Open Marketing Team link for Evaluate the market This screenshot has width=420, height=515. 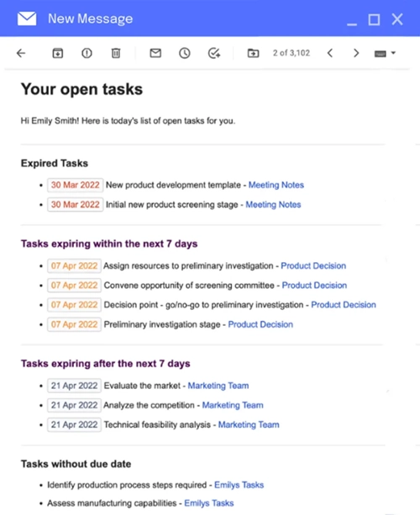click(218, 386)
